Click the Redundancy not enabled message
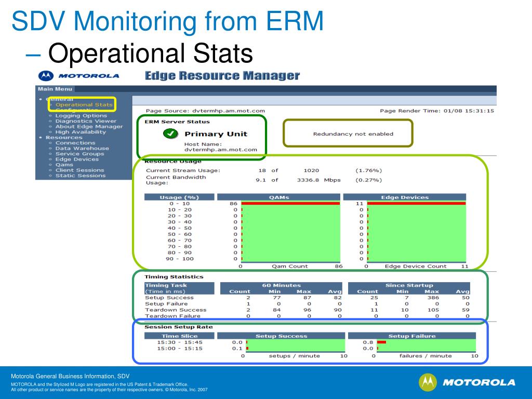 [353, 134]
